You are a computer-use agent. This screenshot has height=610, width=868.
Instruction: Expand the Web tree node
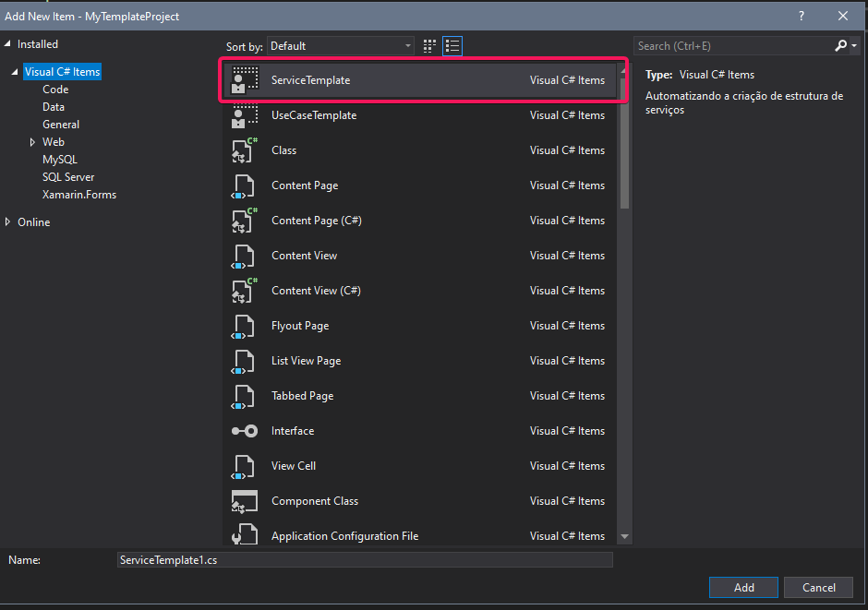pyautogui.click(x=32, y=142)
